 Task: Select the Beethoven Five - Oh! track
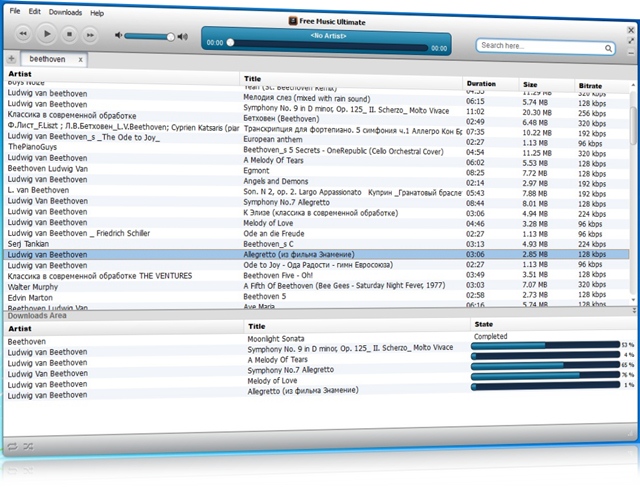[x=278, y=275]
